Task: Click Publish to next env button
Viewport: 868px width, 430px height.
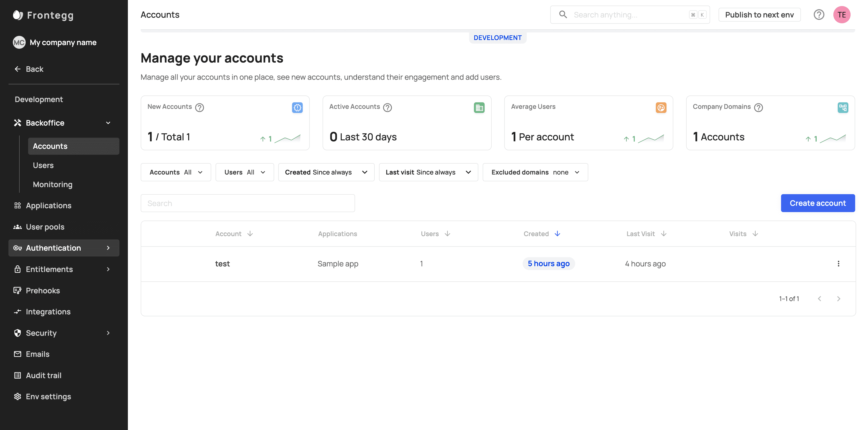Action: 759,15
